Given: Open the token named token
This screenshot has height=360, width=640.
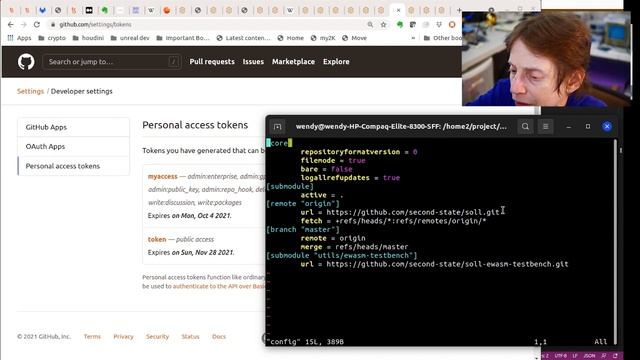Looking at the screenshot, I should point(157,239).
